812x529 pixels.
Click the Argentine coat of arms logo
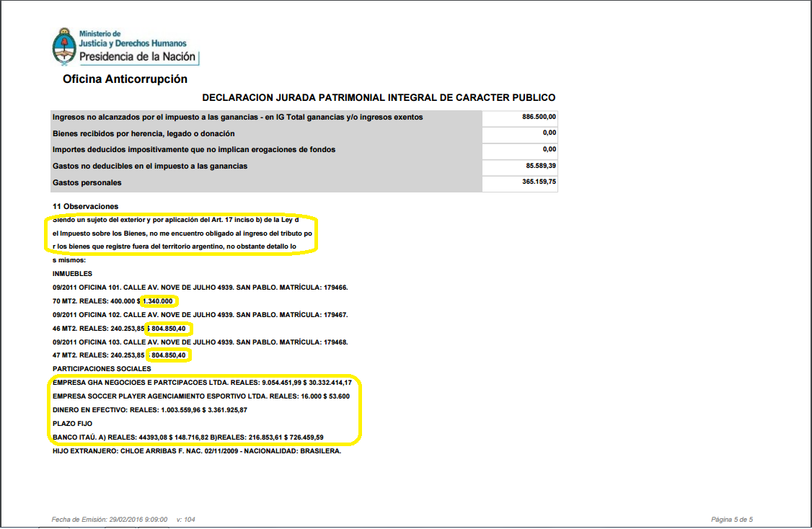click(64, 46)
